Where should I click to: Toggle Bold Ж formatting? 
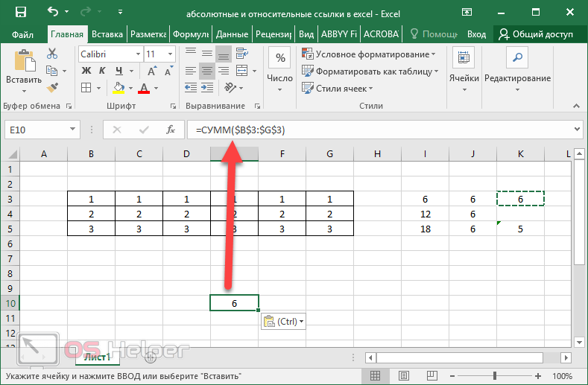86,71
